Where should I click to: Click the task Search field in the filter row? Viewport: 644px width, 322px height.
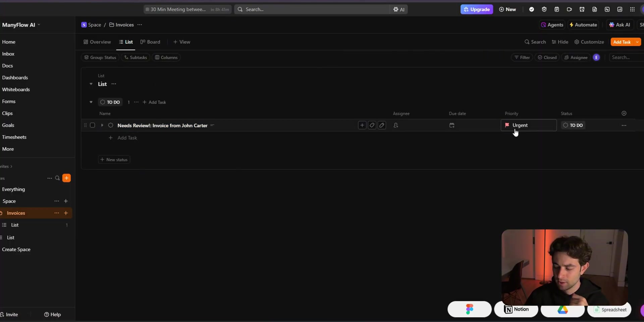click(627, 57)
